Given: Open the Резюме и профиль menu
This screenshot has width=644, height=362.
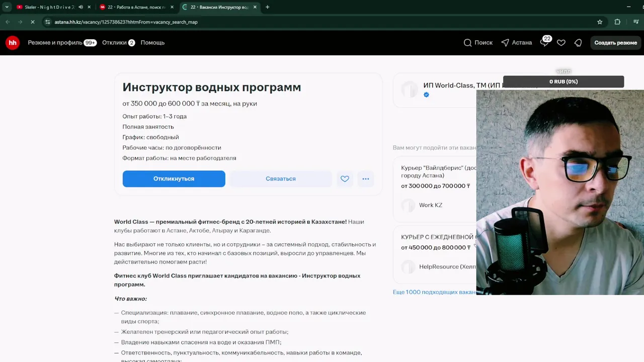Looking at the screenshot, I should click(x=62, y=43).
